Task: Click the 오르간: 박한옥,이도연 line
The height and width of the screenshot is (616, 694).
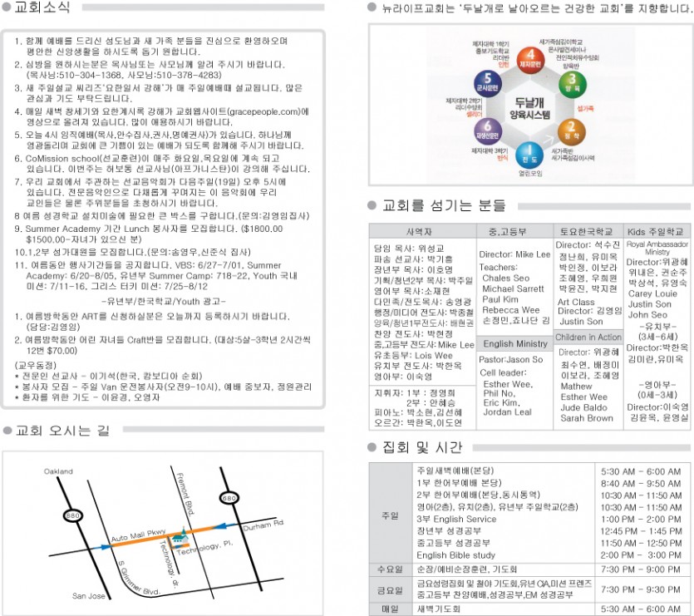Action: click(x=418, y=422)
